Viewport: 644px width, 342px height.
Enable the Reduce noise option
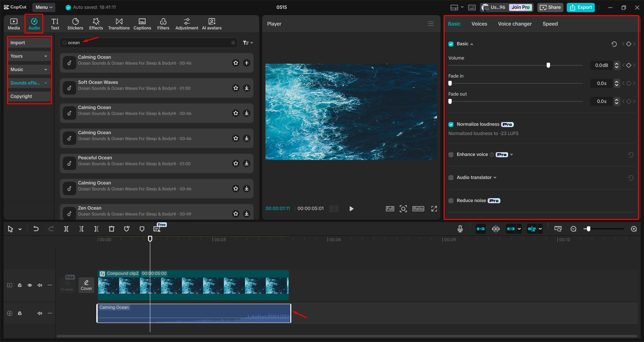(x=451, y=201)
